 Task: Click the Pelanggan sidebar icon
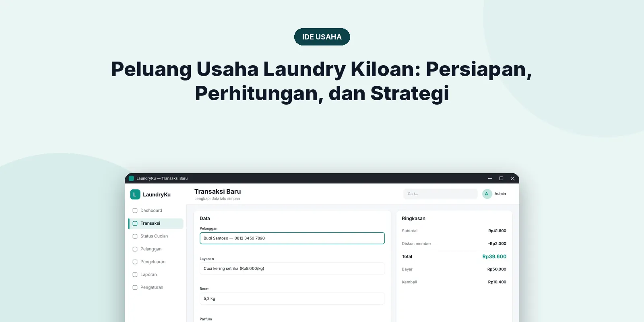click(x=135, y=249)
